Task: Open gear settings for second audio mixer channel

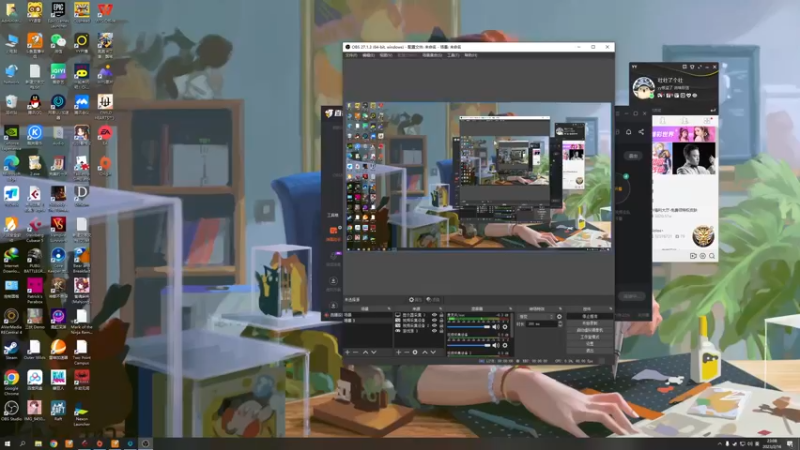Action: (x=505, y=345)
